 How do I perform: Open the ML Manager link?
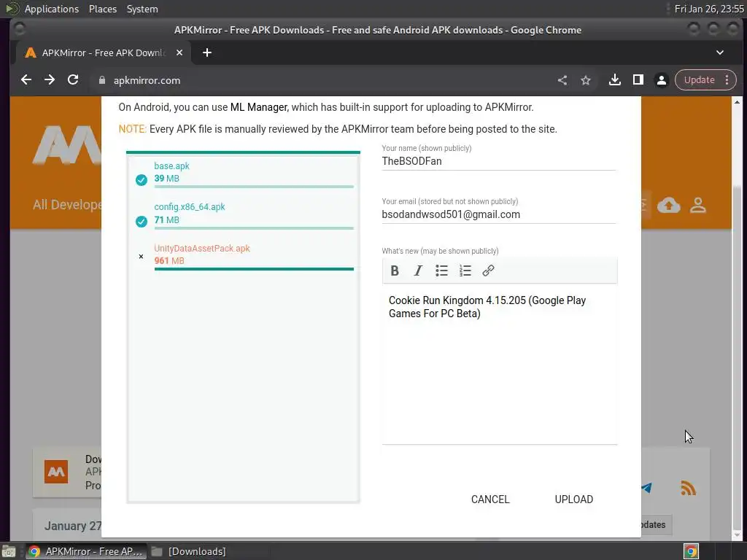tap(259, 107)
